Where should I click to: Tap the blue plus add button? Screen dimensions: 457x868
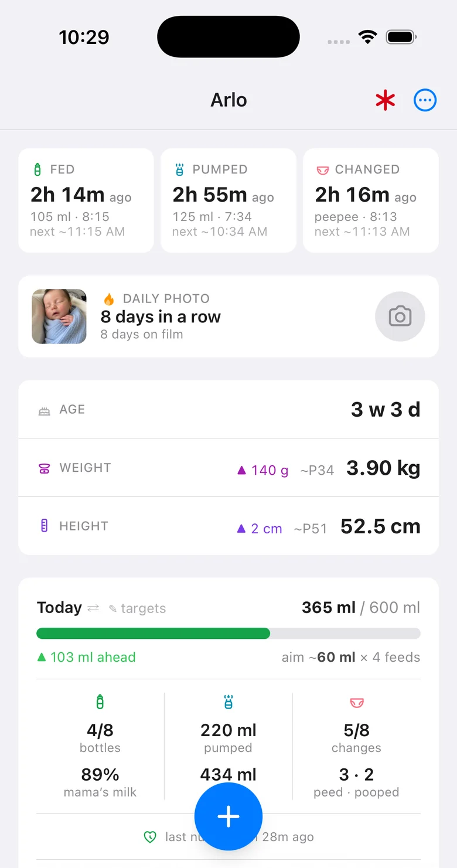(x=228, y=816)
